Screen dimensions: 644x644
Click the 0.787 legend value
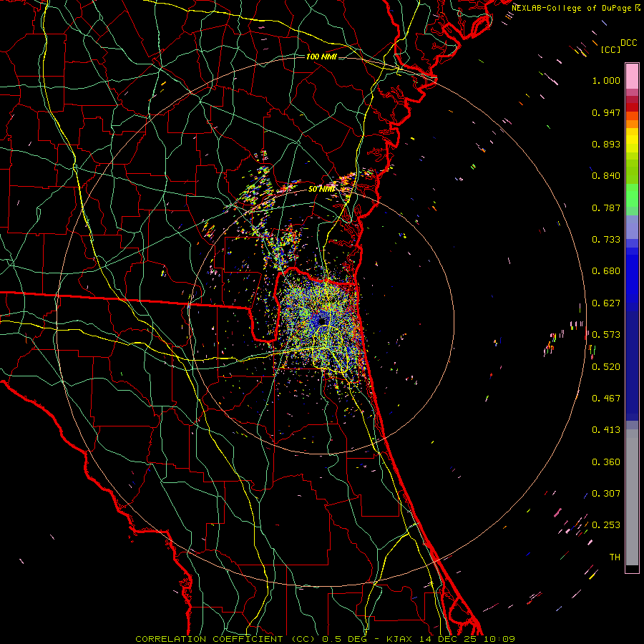[x=606, y=208]
